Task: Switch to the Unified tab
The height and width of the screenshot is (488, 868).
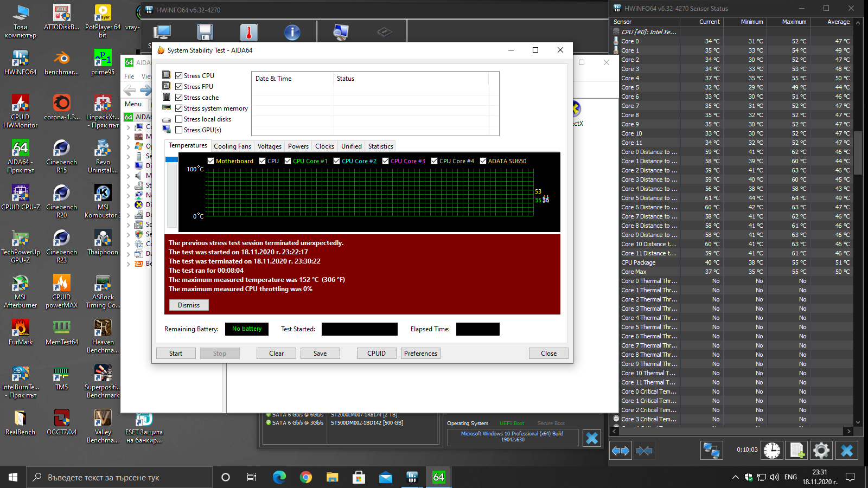Action: pyautogui.click(x=352, y=146)
